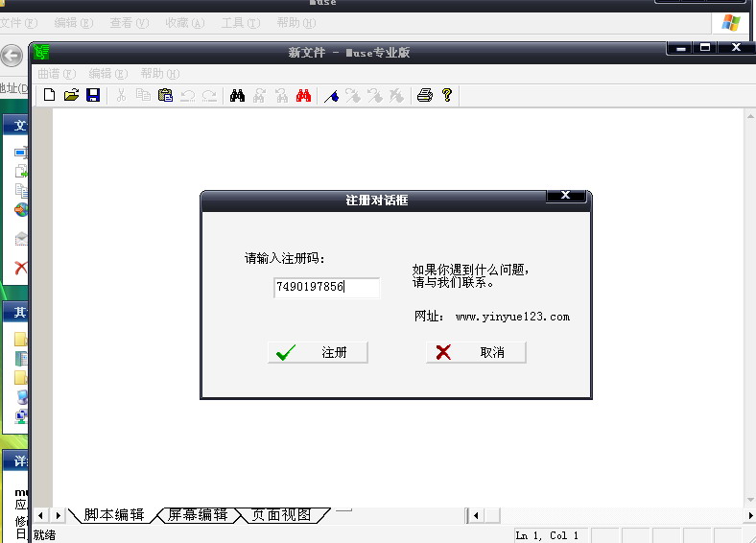Click the vertical scrollbar down arrow
The height and width of the screenshot is (543, 756).
tap(750, 500)
